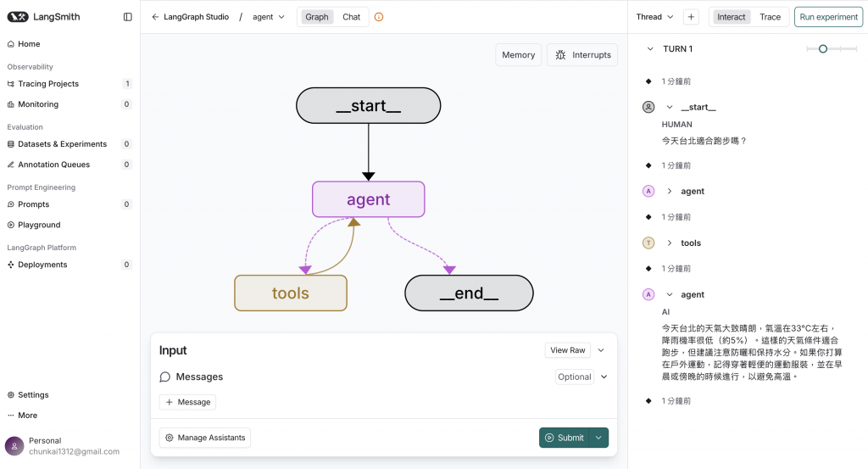This screenshot has width=868, height=469.
Task: Open the agent assistant dropdown
Action: (269, 17)
